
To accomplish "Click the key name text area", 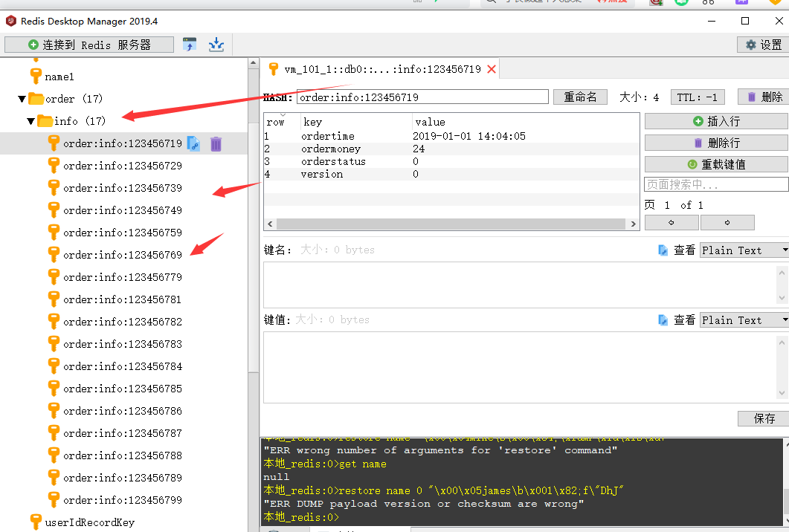I will (520, 285).
